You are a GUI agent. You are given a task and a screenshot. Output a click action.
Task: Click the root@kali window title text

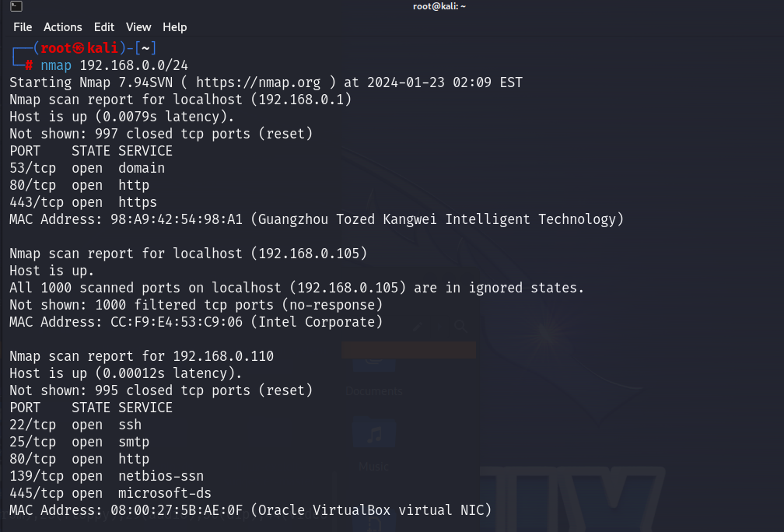(439, 6)
